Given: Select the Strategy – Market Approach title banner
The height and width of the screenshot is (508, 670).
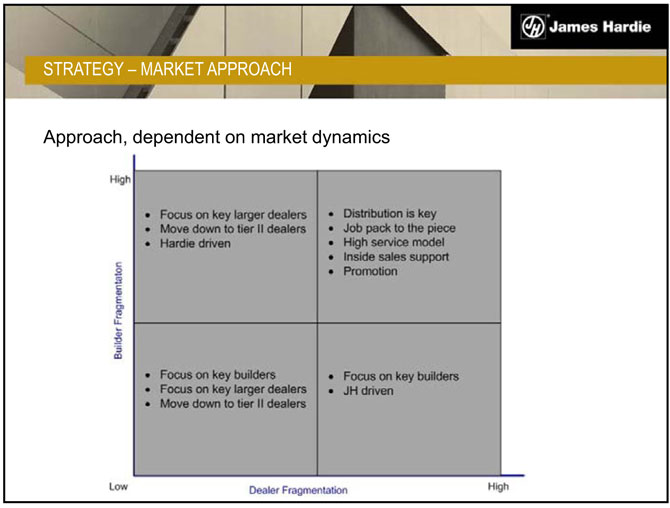Looking at the screenshot, I should pyautogui.click(x=168, y=70).
